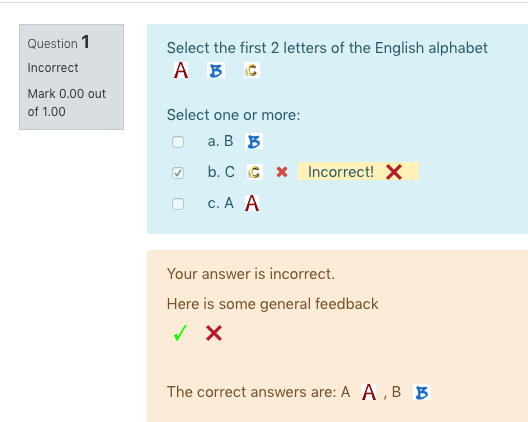
Task: Click the blue B image beside option a
Action: click(254, 141)
